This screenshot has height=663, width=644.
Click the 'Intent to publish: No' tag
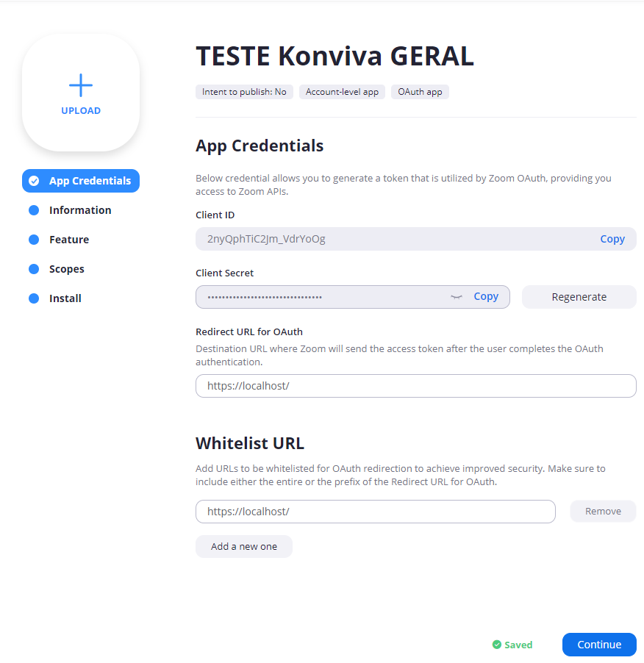coord(244,92)
